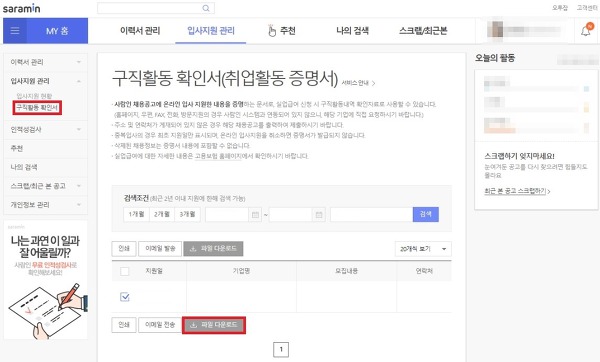Viewport: 600px width, 362px height.
Task: Open the 인적성검사 ad banner in sidebar
Action: click(x=46, y=280)
